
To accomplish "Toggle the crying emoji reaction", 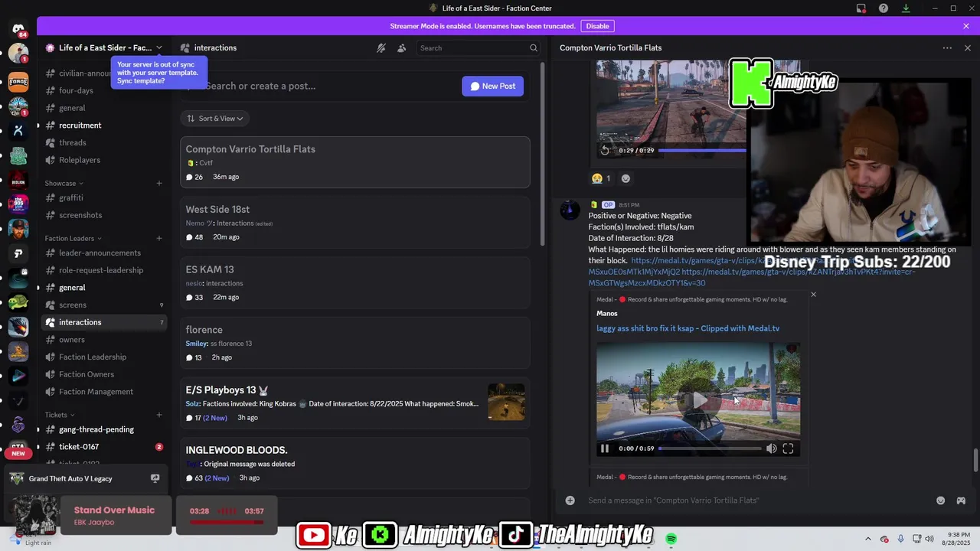I will pos(601,178).
